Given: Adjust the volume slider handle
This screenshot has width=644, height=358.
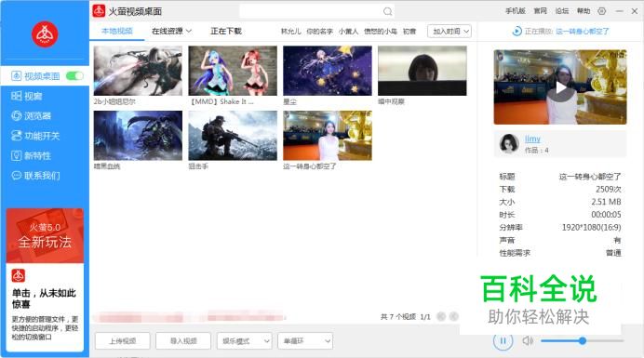Looking at the screenshot, I should [583, 340].
